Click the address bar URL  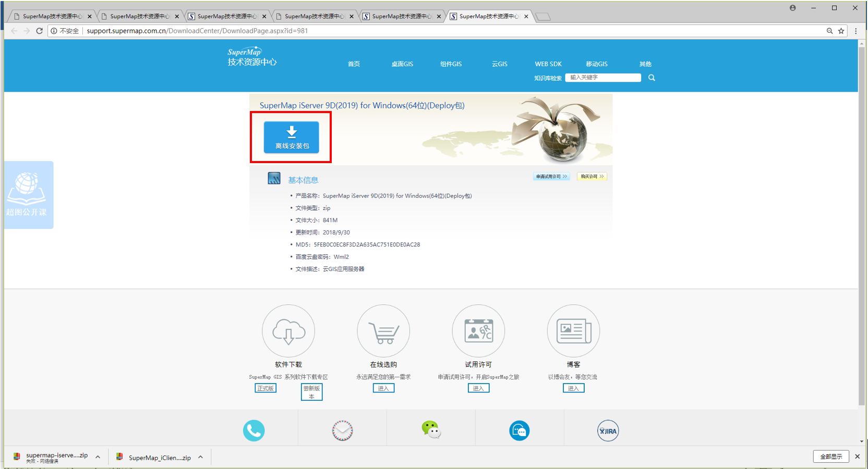[197, 31]
